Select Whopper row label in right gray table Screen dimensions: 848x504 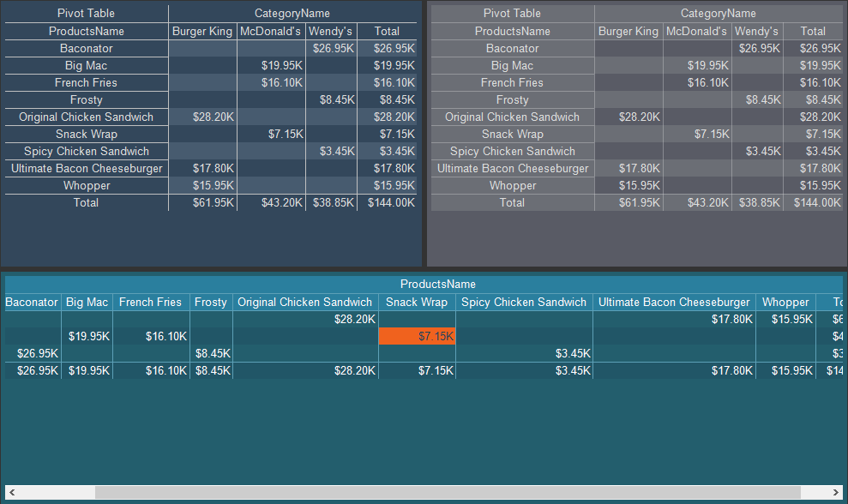tap(512, 185)
